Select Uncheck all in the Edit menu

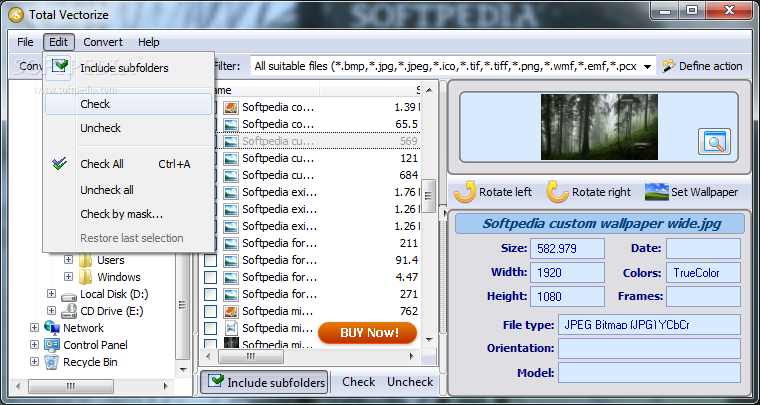point(128,190)
